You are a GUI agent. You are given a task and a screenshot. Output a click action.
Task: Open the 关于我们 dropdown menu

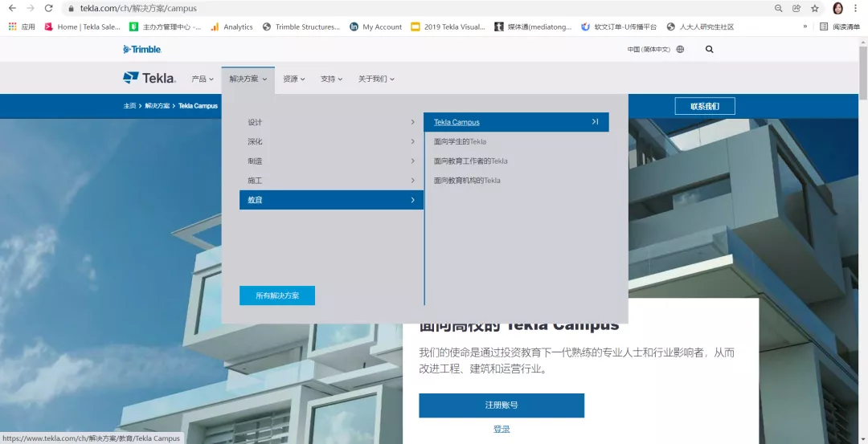coord(376,79)
